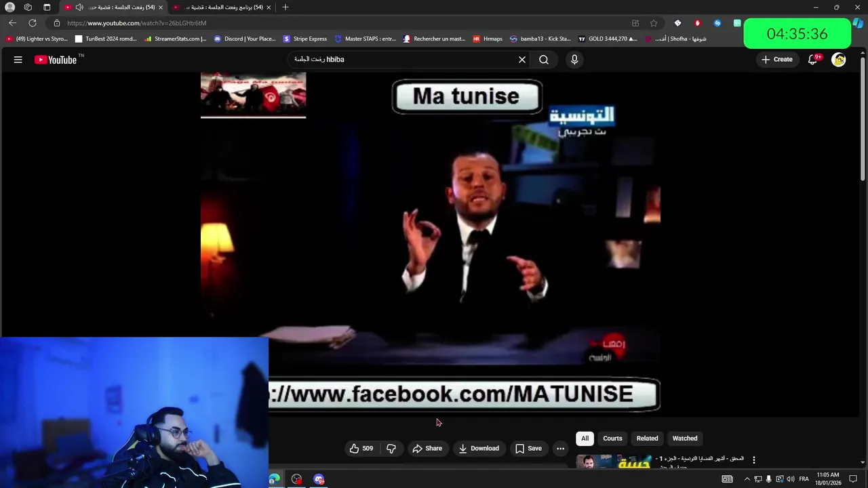Close the second YouTube tab
Image resolution: width=868 pixels, height=488 pixels.
click(269, 7)
